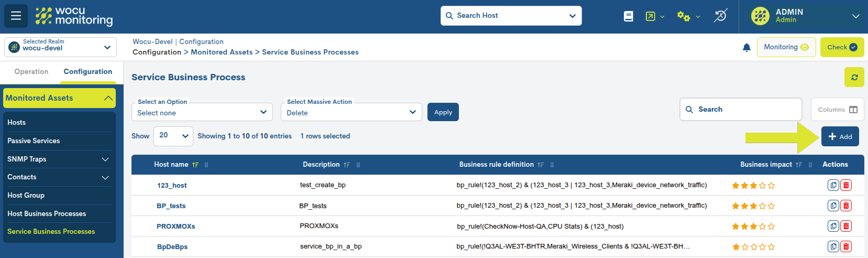Open the external link shortcut icon
868x258 pixels.
[650, 16]
